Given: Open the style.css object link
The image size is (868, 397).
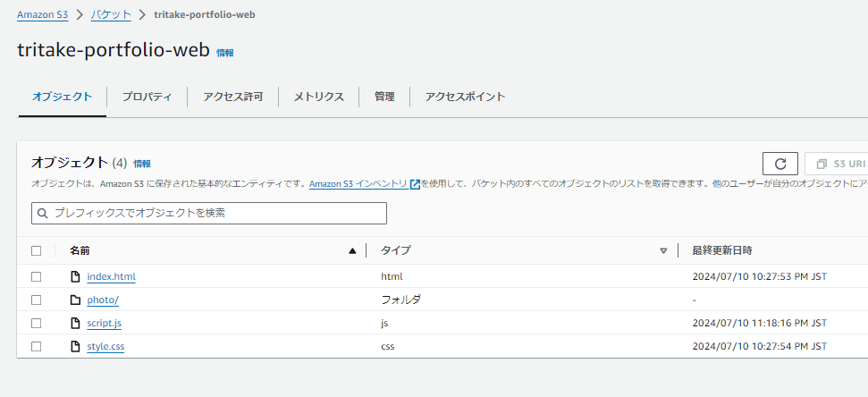Looking at the screenshot, I should point(105,347).
